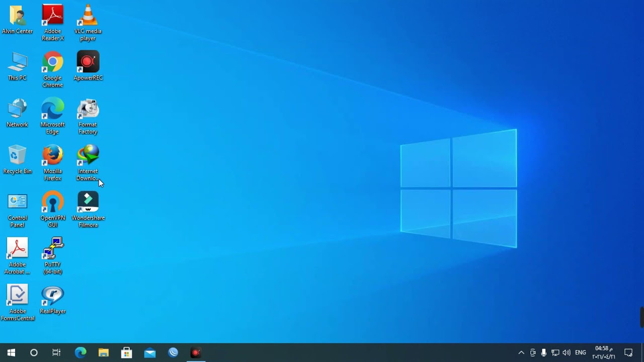Screen dimensions: 644x362
Task: Launch Internet Download Manager shortcut
Action: (88, 163)
